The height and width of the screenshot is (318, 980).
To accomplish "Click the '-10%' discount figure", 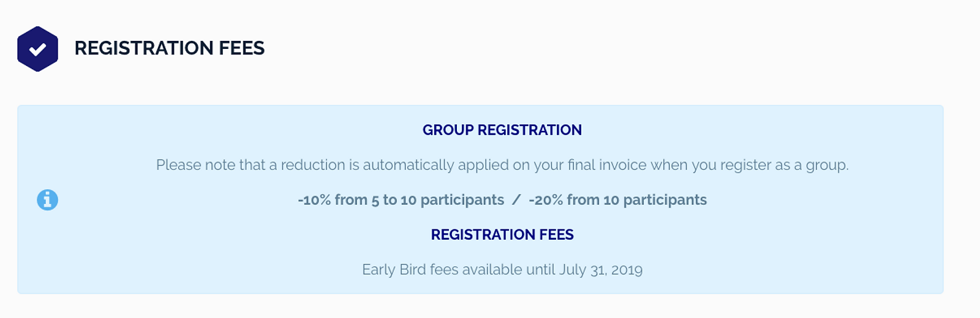I will [314, 200].
